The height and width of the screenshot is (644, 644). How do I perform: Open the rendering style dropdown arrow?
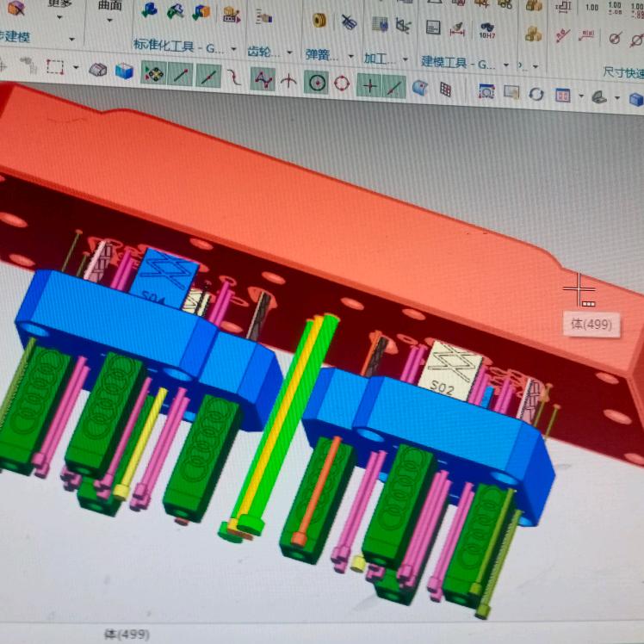[x=617, y=98]
